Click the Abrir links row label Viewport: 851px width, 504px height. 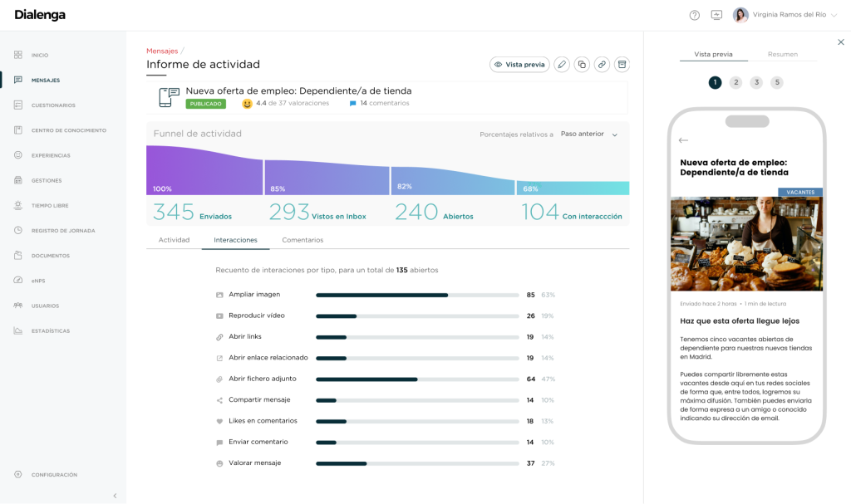click(245, 336)
